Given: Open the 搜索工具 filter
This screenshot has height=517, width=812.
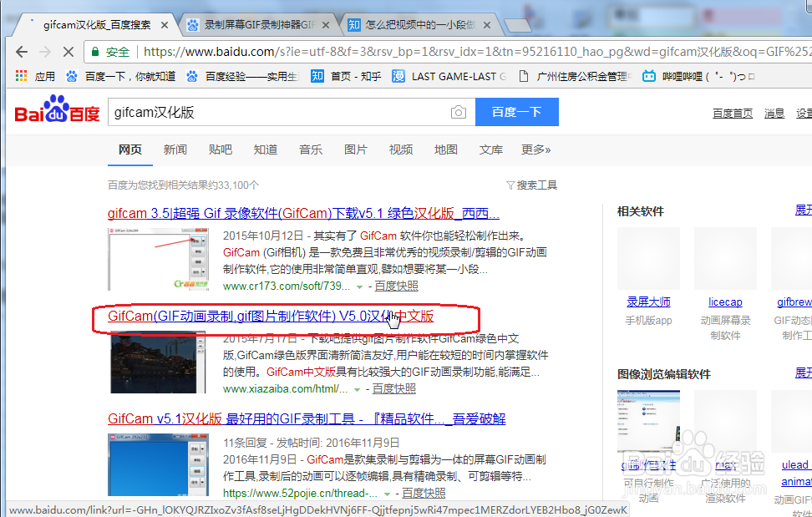Looking at the screenshot, I should (531, 185).
